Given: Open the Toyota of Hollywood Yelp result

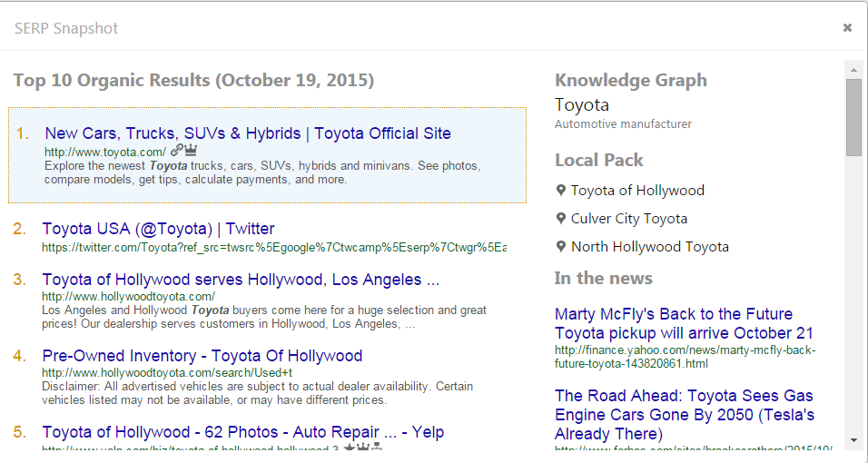Looking at the screenshot, I should (x=242, y=432).
